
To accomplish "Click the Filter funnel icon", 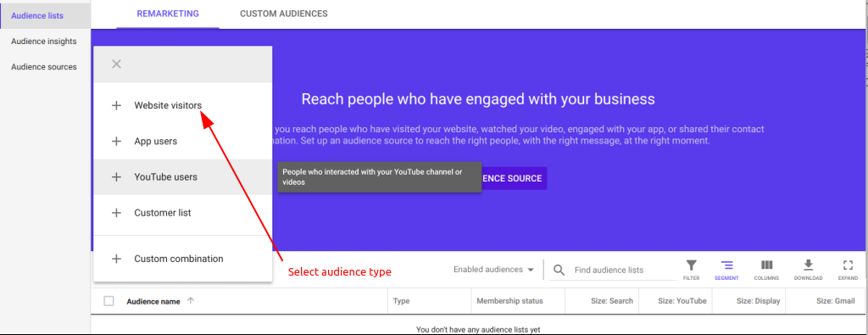I will pyautogui.click(x=692, y=265).
